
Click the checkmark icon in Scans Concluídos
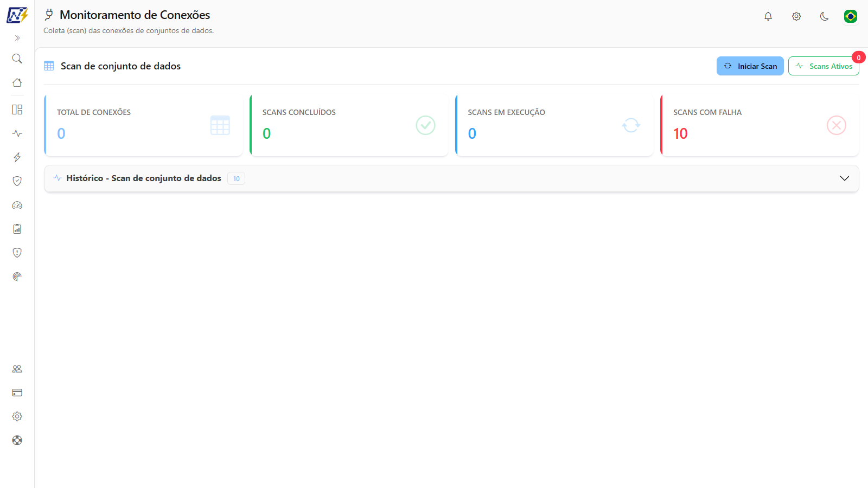click(426, 125)
